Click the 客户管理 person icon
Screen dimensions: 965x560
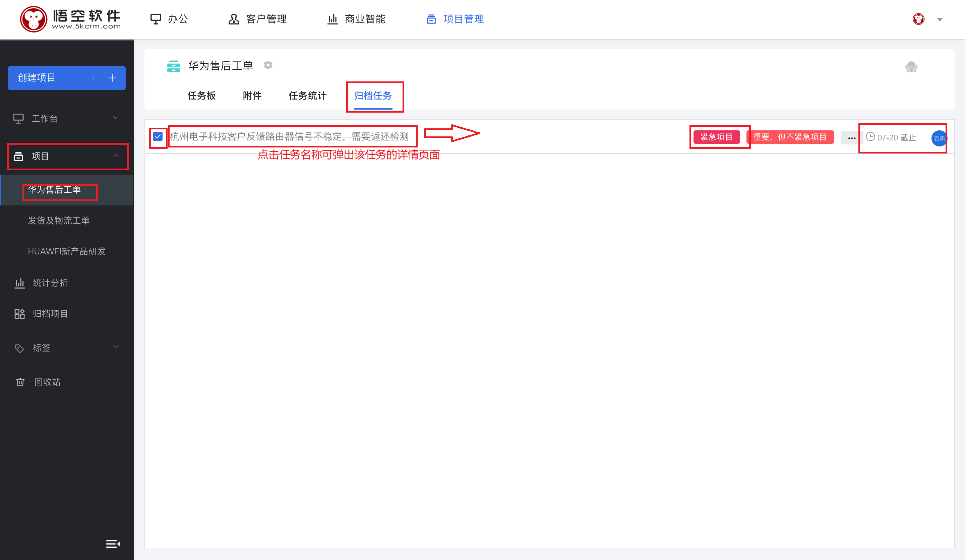pos(234,19)
